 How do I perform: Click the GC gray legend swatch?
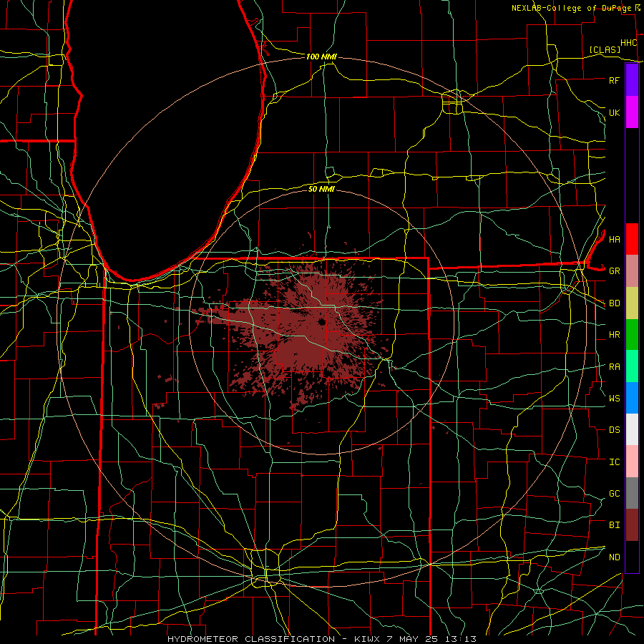click(x=632, y=493)
